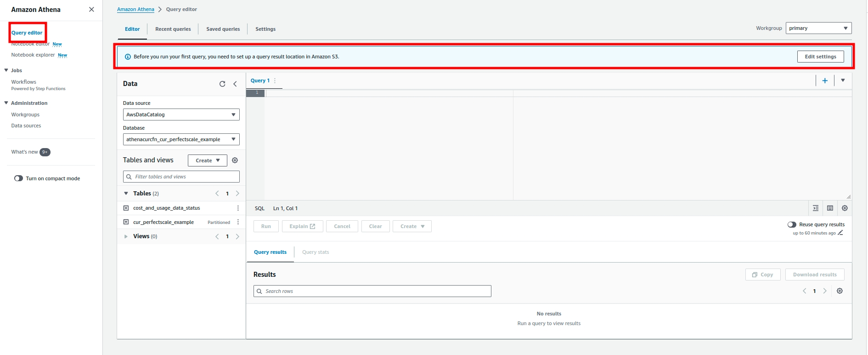Open Tables and views settings gear

(235, 160)
